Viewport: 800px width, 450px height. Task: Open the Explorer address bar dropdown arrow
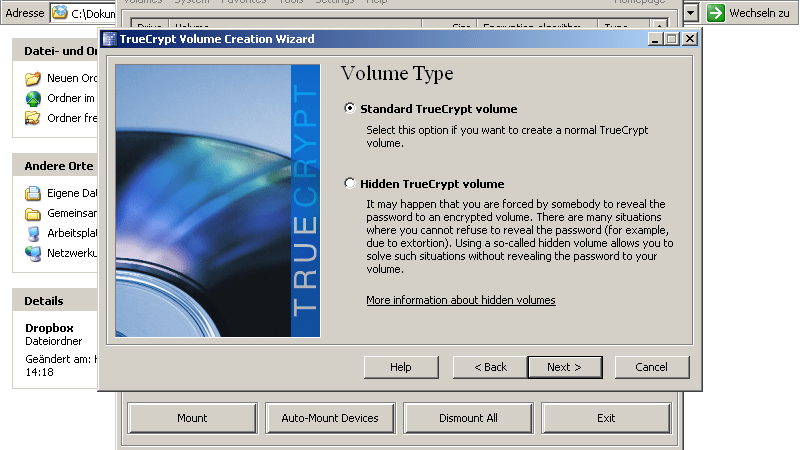[x=691, y=12]
